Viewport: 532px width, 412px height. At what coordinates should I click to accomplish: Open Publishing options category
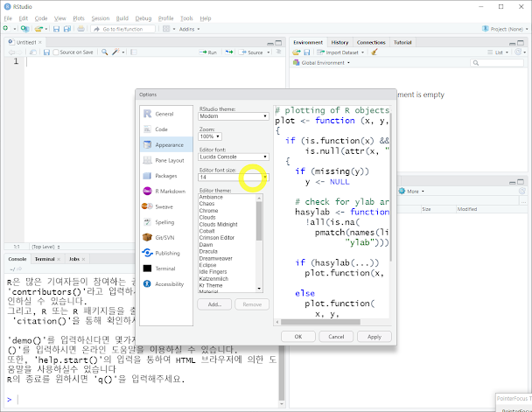166,253
